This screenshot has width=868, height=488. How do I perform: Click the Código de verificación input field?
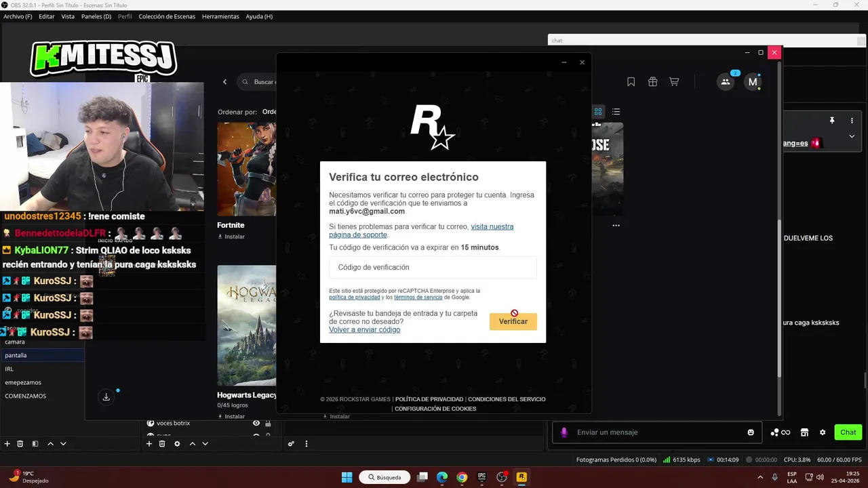point(433,267)
